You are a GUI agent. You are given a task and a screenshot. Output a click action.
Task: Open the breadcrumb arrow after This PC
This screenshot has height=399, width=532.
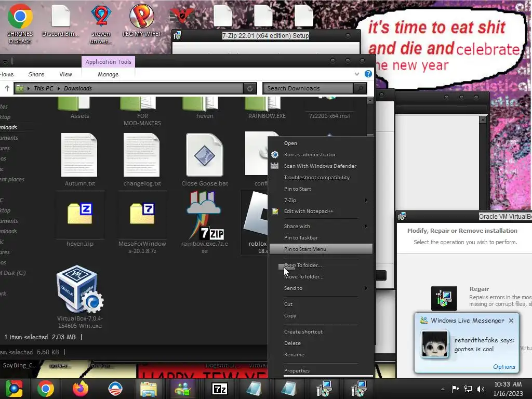[59, 88]
